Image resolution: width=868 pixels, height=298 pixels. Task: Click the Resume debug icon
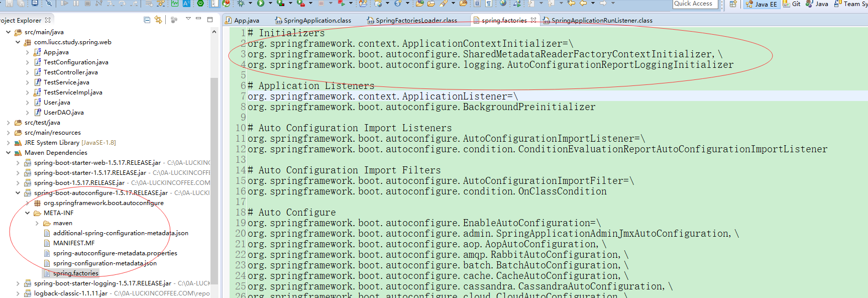coord(64,3)
